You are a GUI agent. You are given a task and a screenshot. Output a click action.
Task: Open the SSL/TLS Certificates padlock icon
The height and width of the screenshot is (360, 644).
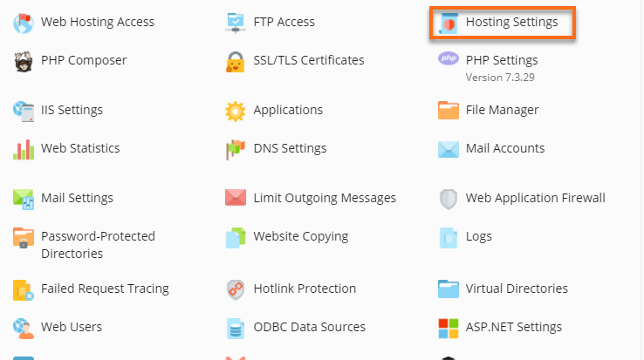[x=236, y=62]
